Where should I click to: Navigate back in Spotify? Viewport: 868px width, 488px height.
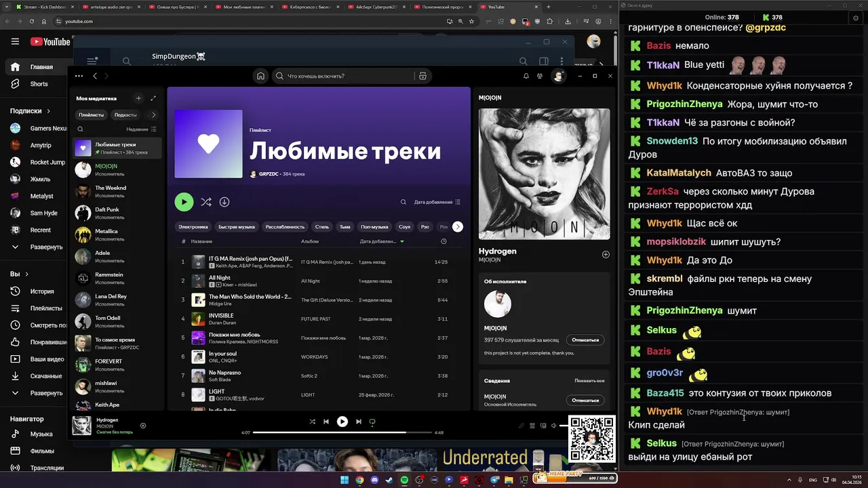point(95,76)
